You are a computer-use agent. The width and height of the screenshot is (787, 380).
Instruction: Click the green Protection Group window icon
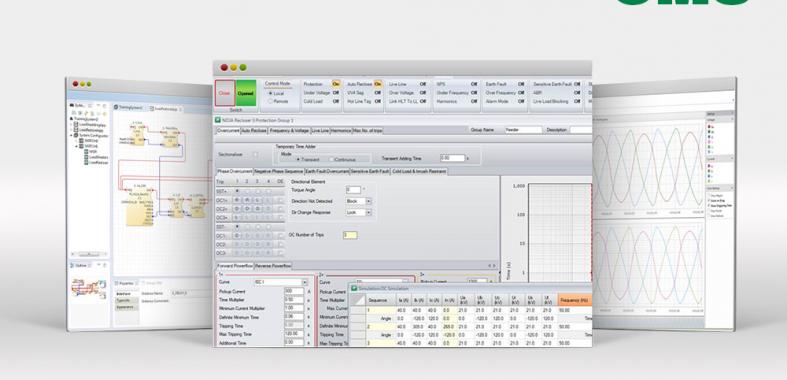[218, 120]
